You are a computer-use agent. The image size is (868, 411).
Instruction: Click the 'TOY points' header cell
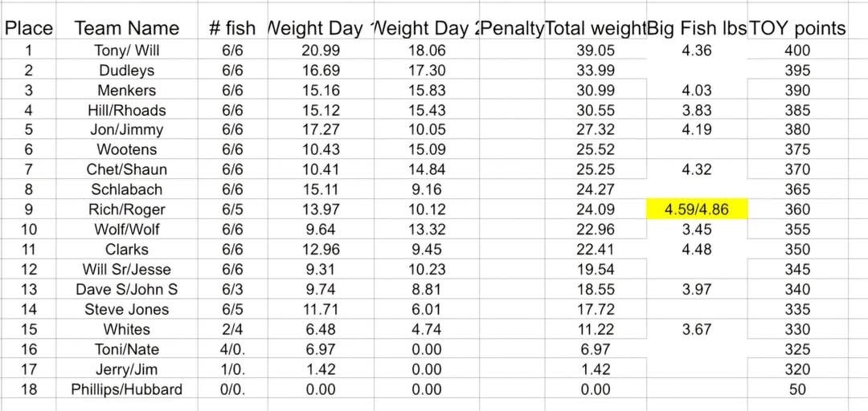797,29
